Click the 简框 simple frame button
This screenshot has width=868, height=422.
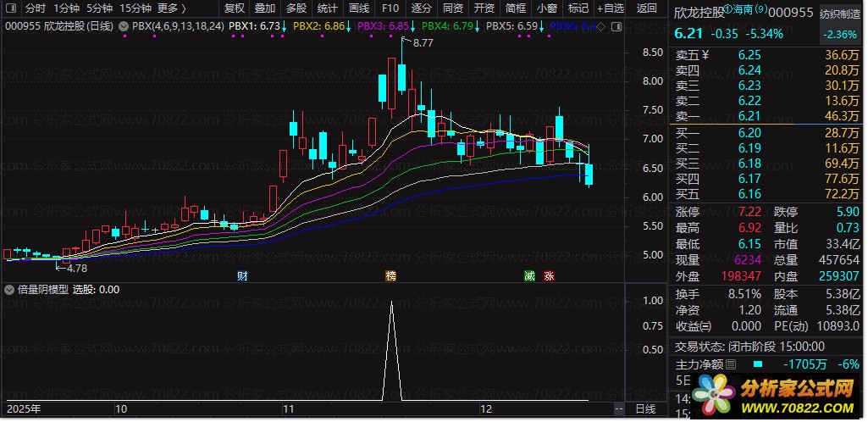point(516,8)
